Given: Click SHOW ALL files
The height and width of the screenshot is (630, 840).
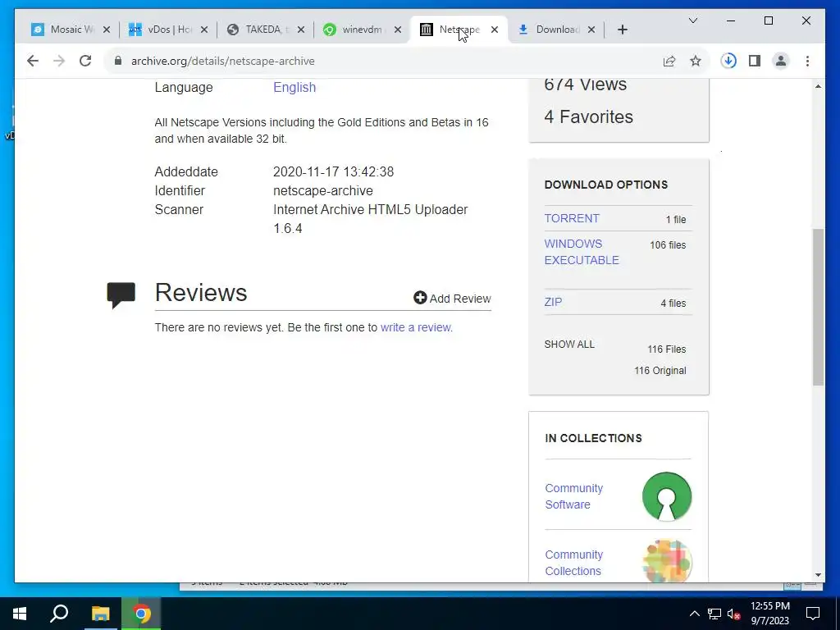Looking at the screenshot, I should [x=569, y=345].
